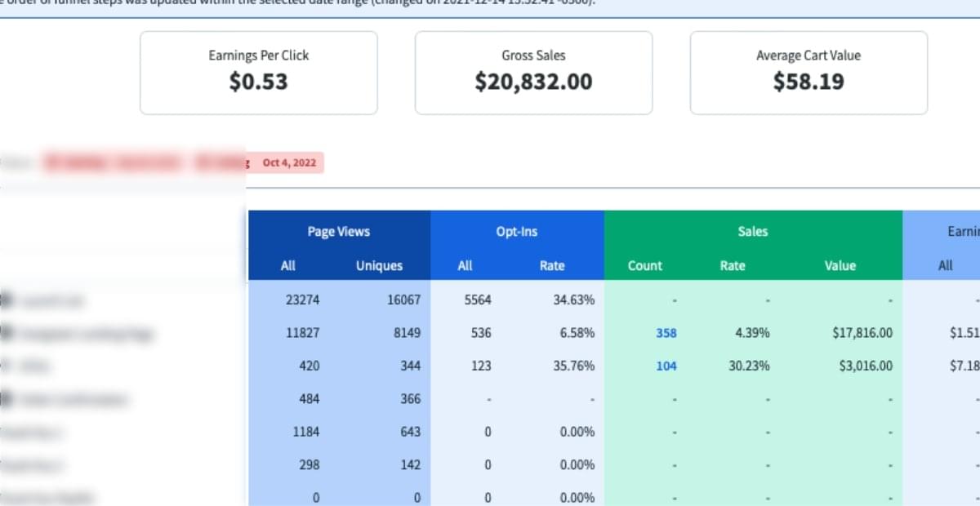The height and width of the screenshot is (506, 980).
Task: Click the 366 unique views cell
Action: 410,398
